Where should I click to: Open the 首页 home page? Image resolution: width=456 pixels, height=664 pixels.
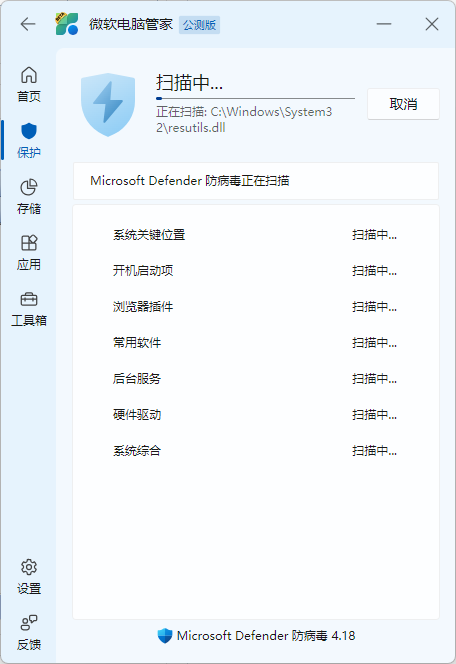29,84
